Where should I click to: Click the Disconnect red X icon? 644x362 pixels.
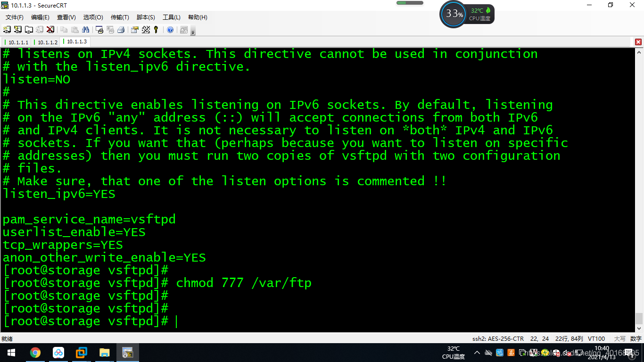(50, 30)
